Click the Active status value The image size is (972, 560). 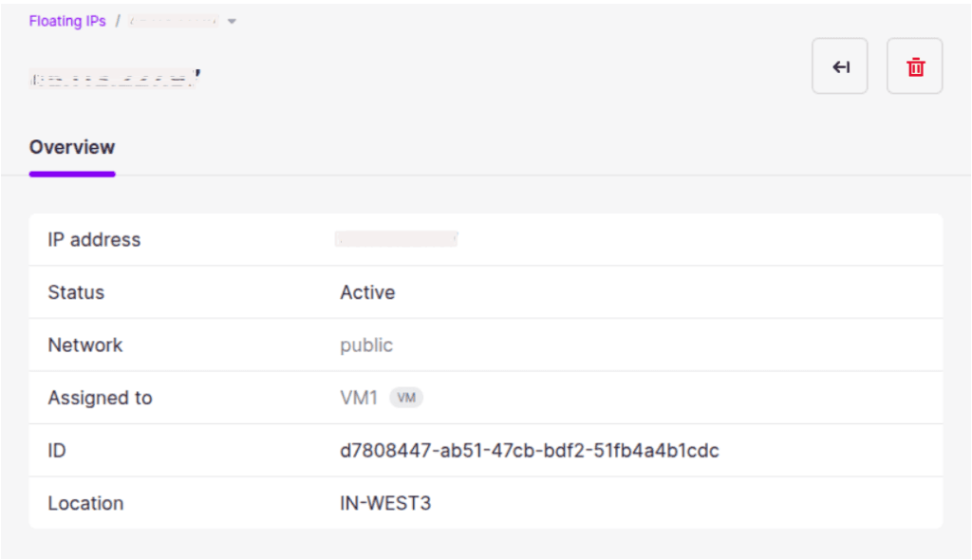pos(367,292)
